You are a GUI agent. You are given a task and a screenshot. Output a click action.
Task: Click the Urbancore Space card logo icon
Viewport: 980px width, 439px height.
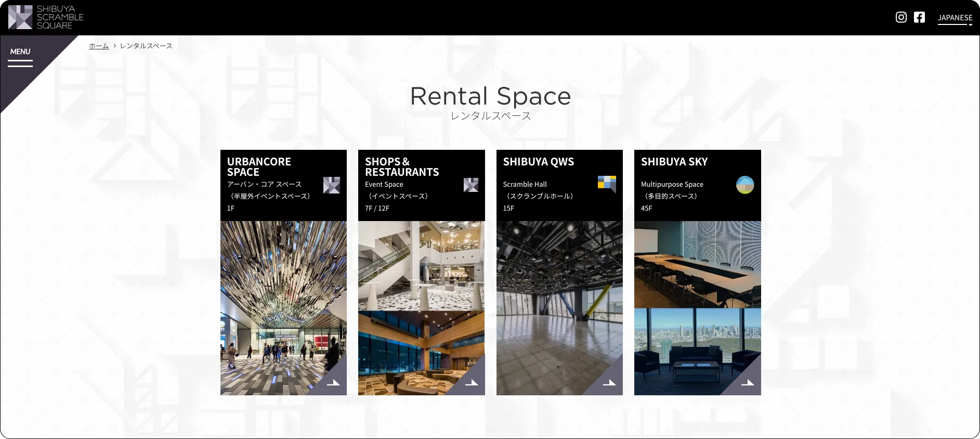pyautogui.click(x=332, y=185)
